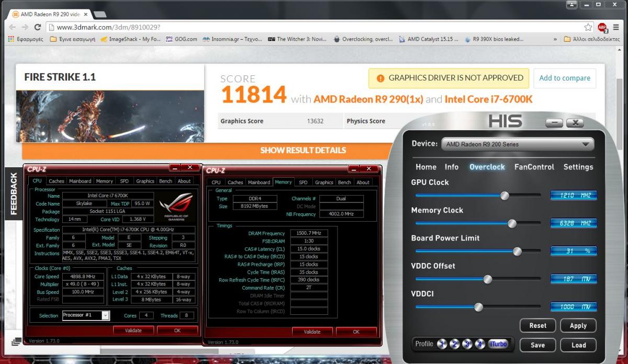
Task: Click the Apply button in HIS utility
Action: pyautogui.click(x=578, y=325)
